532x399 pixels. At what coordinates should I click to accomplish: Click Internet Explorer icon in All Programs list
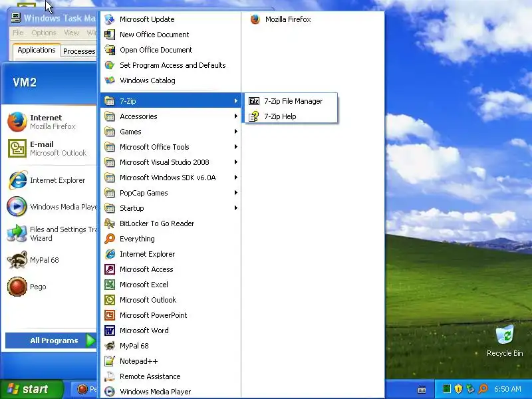(110, 254)
